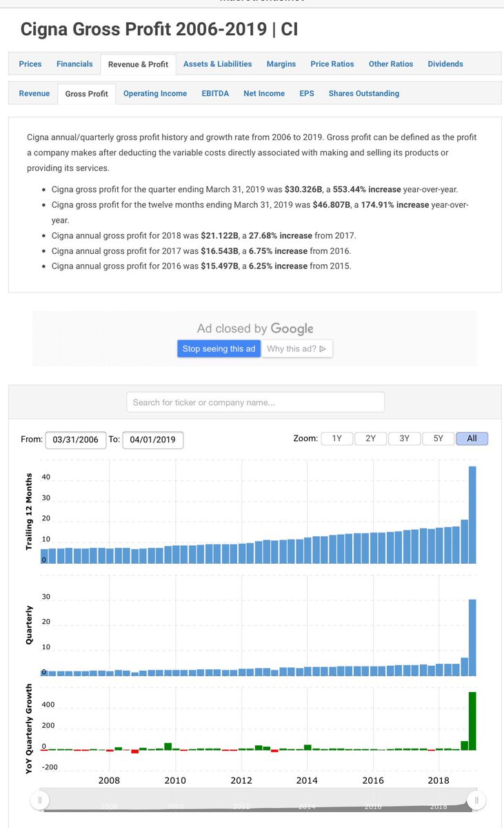Click Stop seeing this ad button
504x828 pixels.
(x=219, y=349)
